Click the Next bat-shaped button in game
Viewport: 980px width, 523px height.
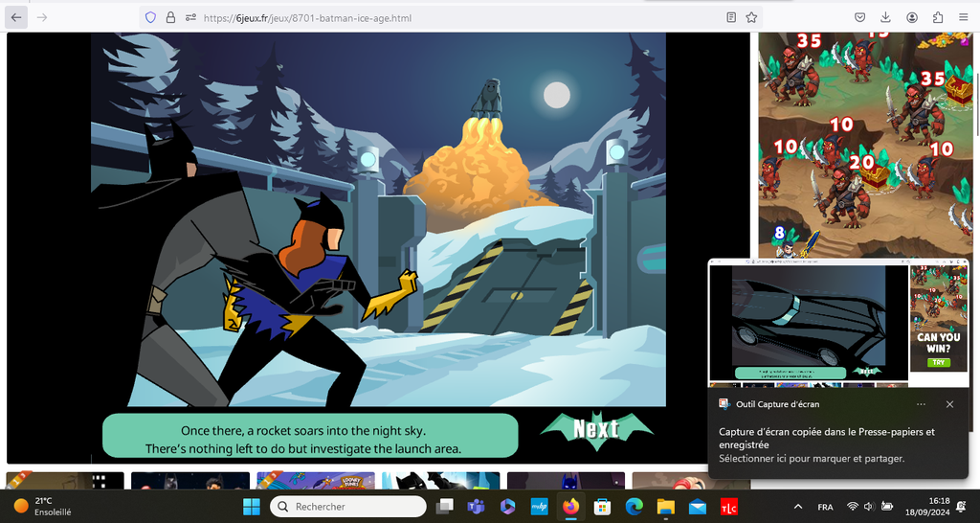pos(596,430)
